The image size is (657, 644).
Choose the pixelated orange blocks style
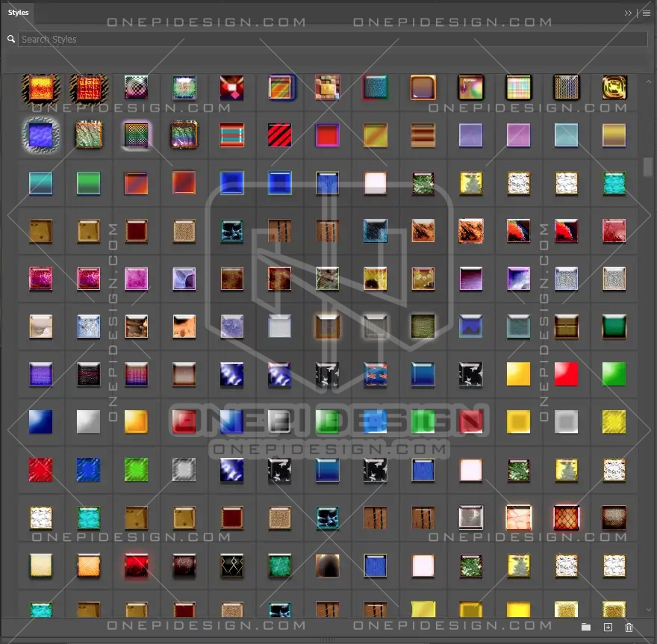coord(327,87)
